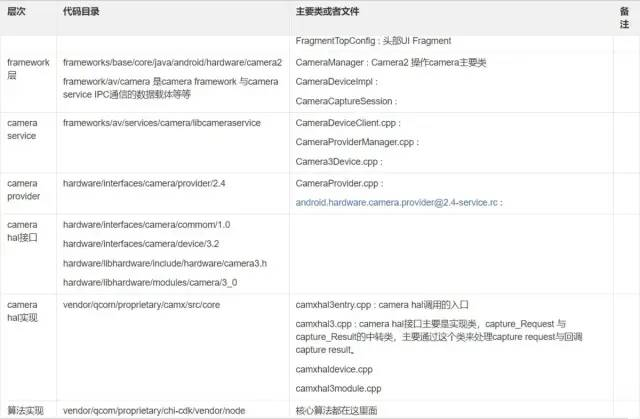Select the path frameworks/av/services/camera/libcameraservice
This screenshot has height=419, width=640.
(162, 123)
